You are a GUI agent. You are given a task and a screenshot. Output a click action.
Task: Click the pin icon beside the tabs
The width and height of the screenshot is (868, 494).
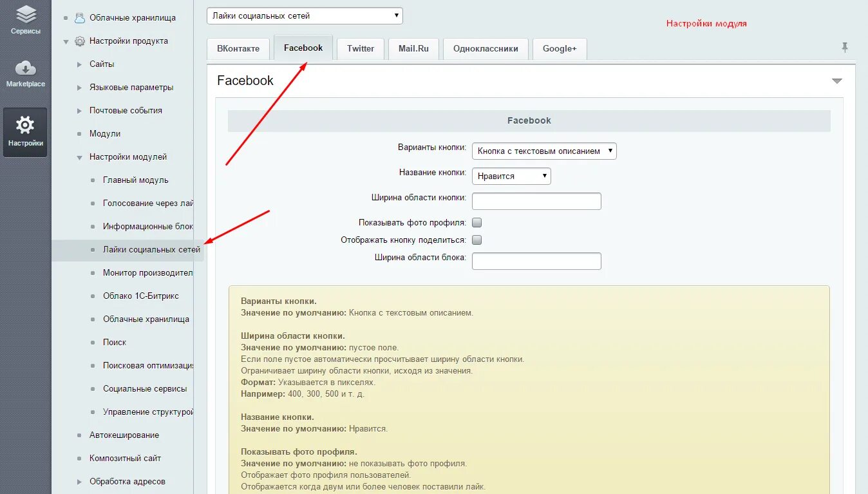point(845,48)
